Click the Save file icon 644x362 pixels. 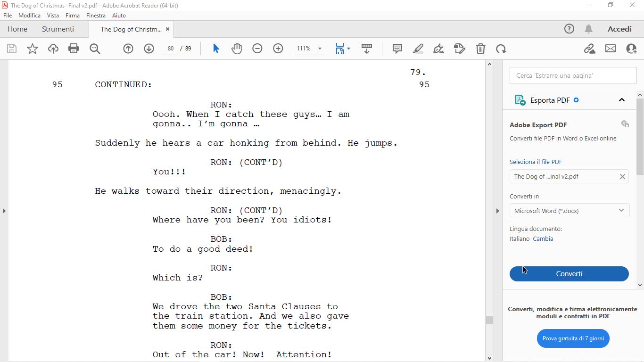click(12, 49)
